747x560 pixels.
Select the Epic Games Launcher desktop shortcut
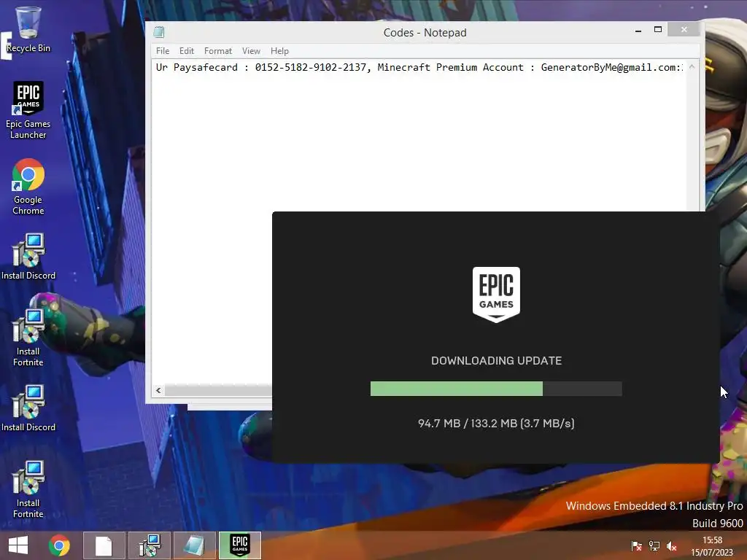point(28,110)
